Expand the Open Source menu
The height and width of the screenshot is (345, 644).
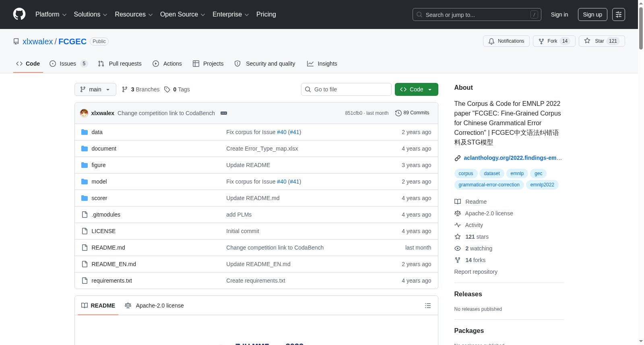[x=183, y=14]
